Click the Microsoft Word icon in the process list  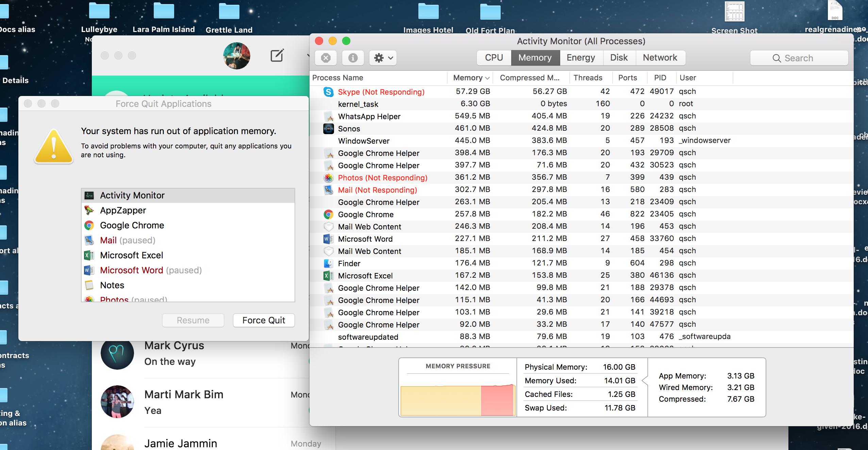pos(328,239)
